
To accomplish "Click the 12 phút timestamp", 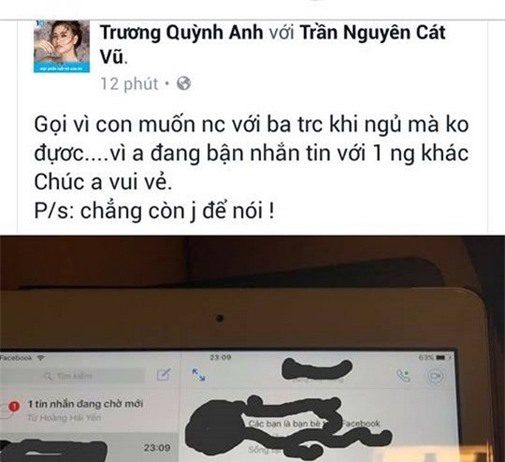I will point(129,83).
